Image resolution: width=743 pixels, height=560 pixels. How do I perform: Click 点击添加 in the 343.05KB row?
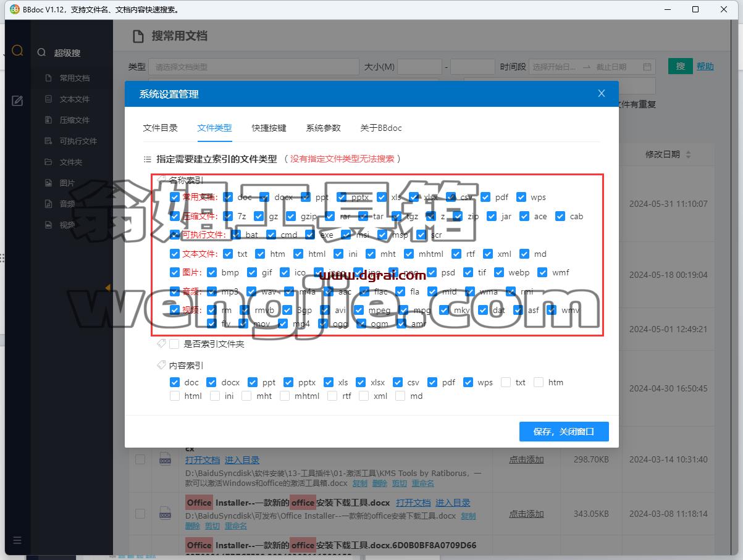point(526,514)
